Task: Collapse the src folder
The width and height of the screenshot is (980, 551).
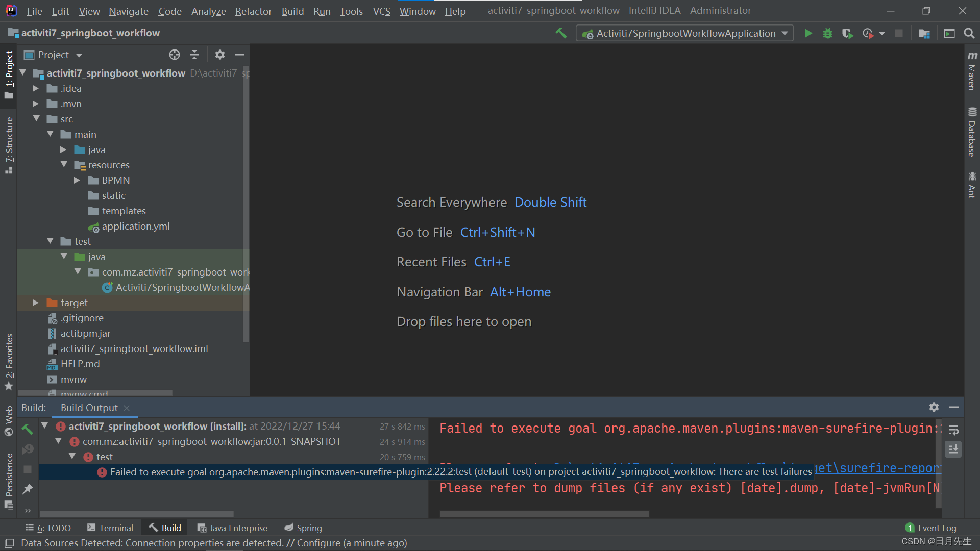Action: click(x=36, y=118)
